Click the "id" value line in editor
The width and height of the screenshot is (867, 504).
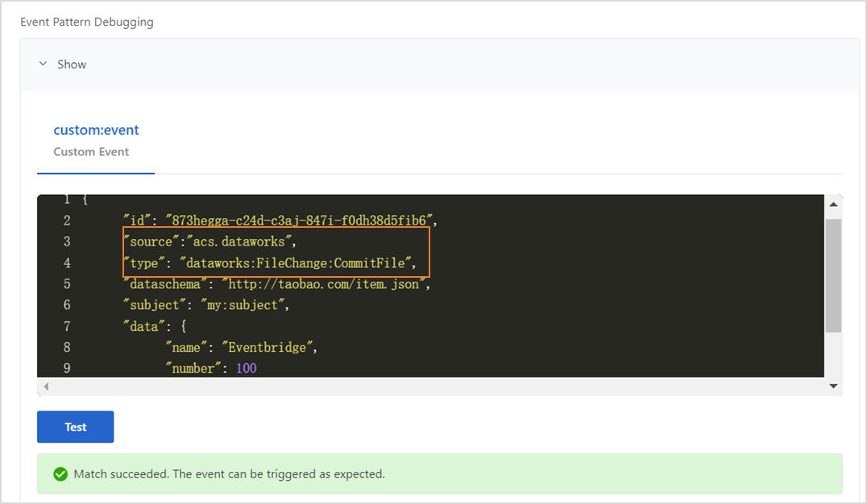pyautogui.click(x=279, y=221)
